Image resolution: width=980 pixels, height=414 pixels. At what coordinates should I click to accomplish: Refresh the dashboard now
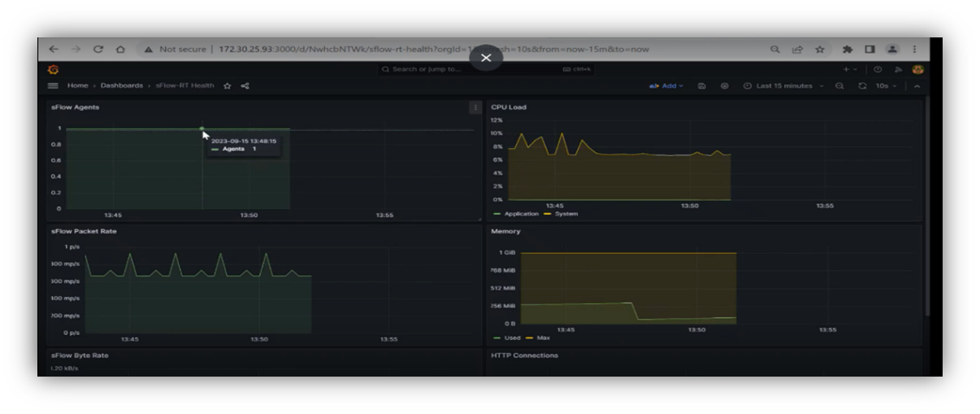[862, 85]
